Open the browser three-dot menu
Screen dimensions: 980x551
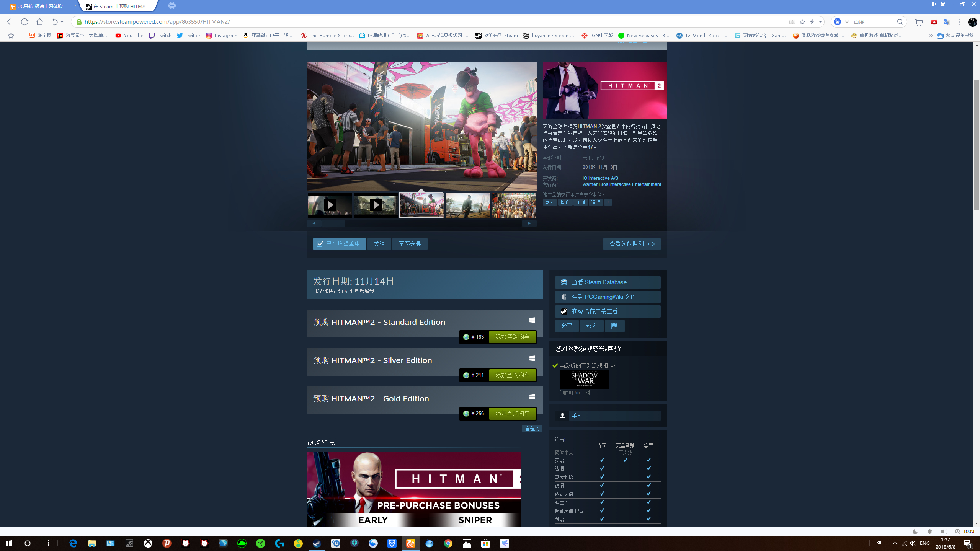(959, 22)
